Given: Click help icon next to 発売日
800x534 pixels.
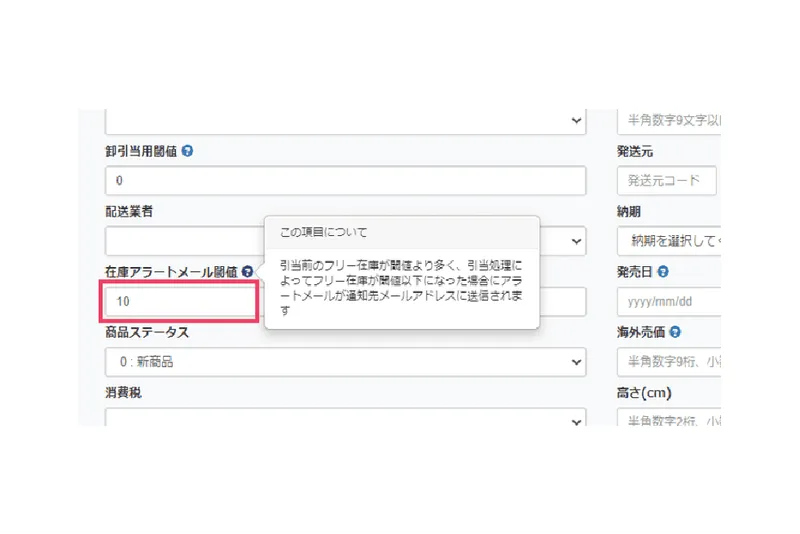Looking at the screenshot, I should coord(663,271).
